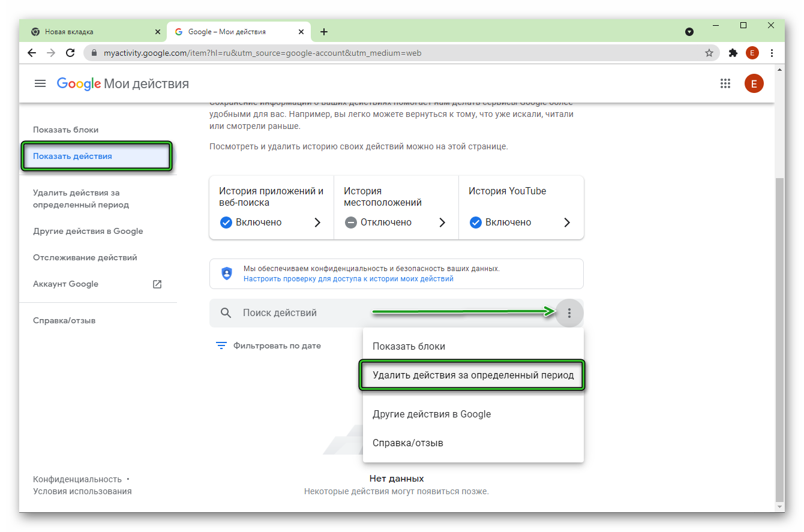This screenshot has height=532, width=804.
Task: Click the filter icon by Фильтровать по дате
Action: (x=221, y=345)
